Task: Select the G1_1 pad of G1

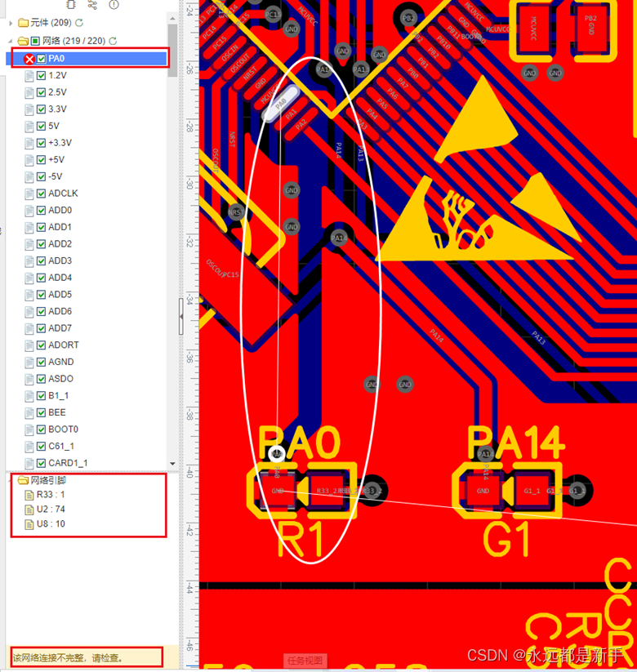Action: (532, 491)
